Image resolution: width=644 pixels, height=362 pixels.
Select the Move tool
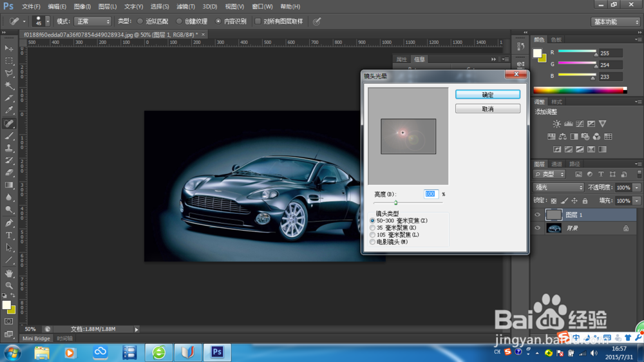click(8, 48)
